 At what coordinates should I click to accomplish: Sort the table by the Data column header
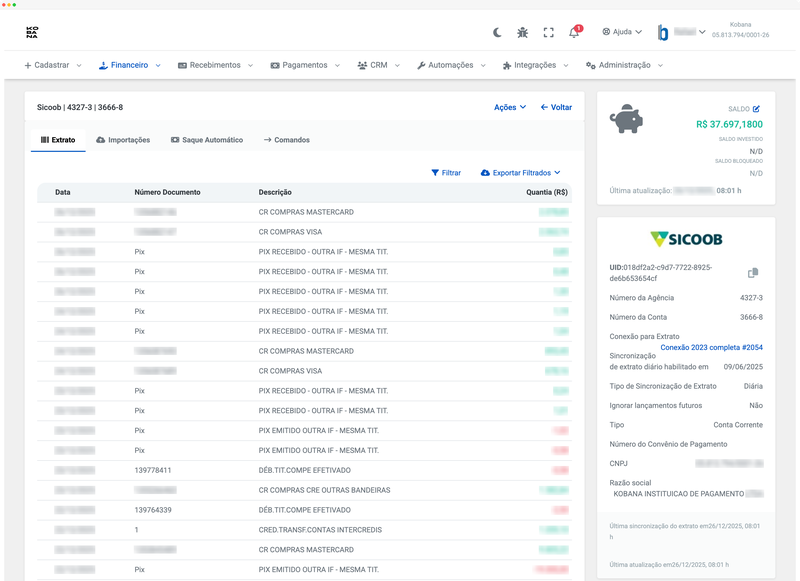coord(63,192)
